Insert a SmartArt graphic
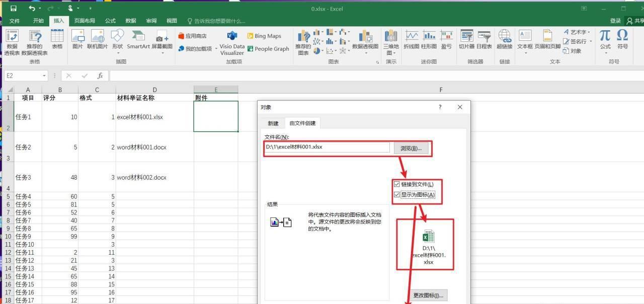644x304 pixels. 138,40
